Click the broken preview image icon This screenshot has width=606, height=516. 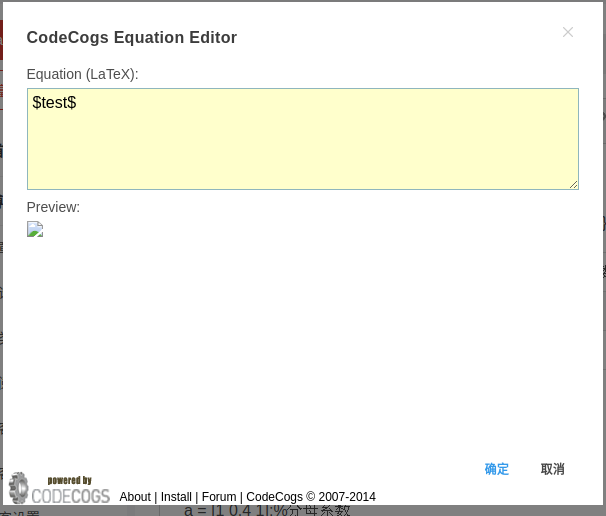pyautogui.click(x=35, y=229)
